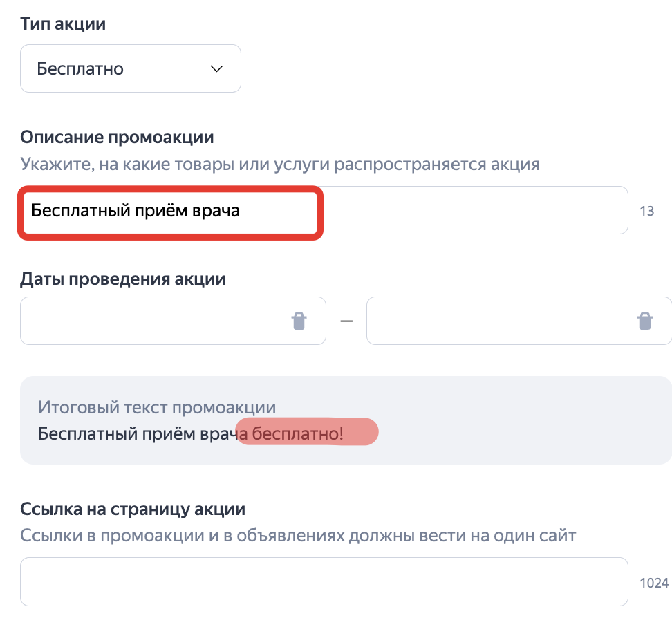The image size is (672, 618).
Task: Click the character counter showing 13
Action: [646, 212]
